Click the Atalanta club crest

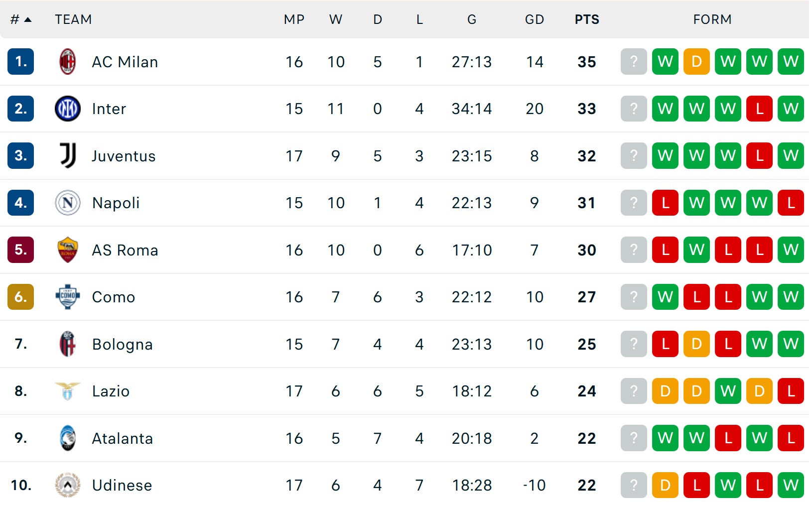pos(68,438)
